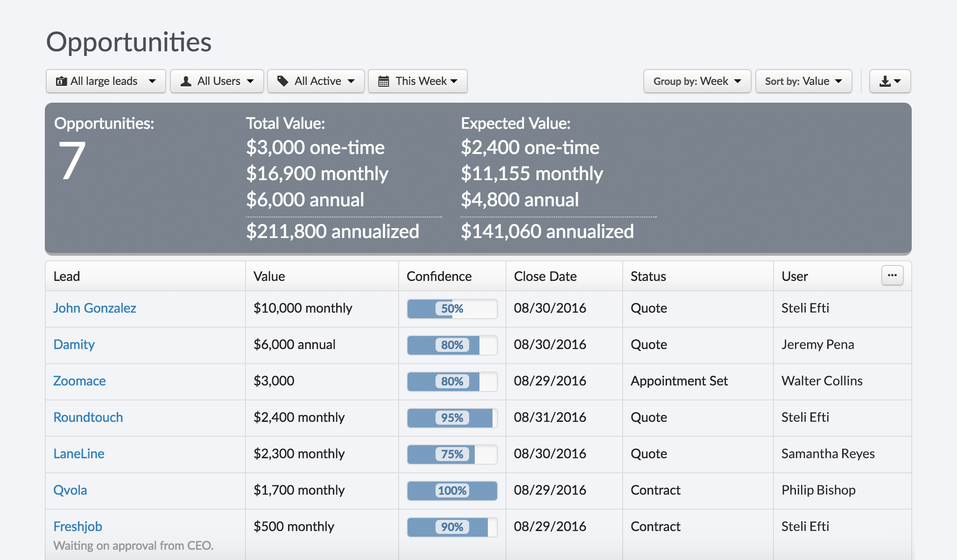The height and width of the screenshot is (560, 957).
Task: Click the calendar icon in This Week filter
Action: point(383,81)
